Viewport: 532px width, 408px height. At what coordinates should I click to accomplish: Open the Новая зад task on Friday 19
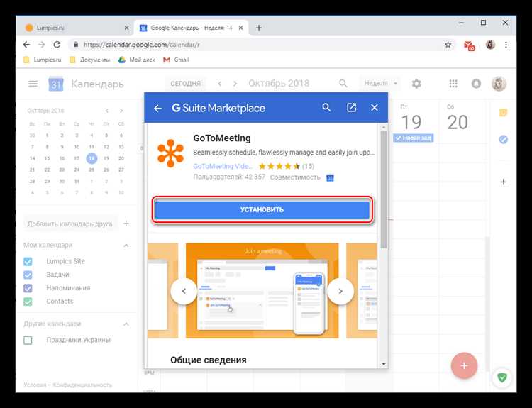click(x=414, y=138)
